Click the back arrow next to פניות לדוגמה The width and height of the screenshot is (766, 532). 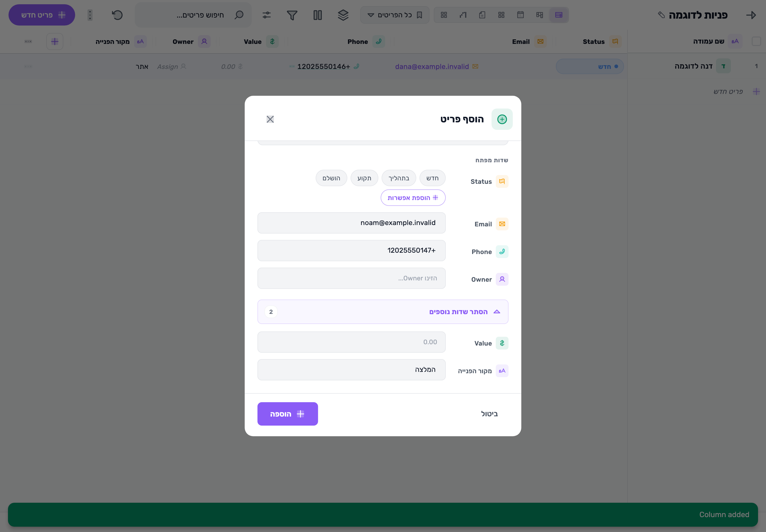(751, 15)
